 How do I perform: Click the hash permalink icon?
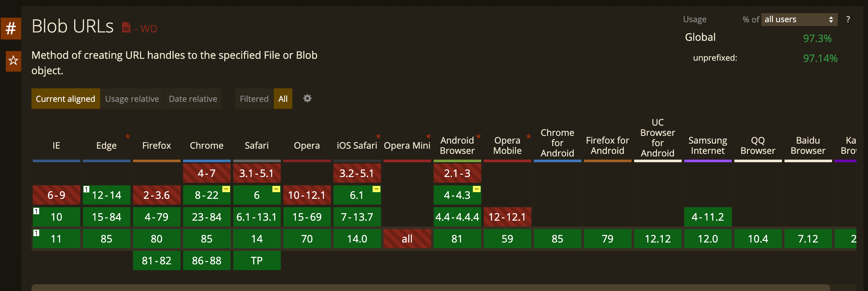[x=11, y=29]
